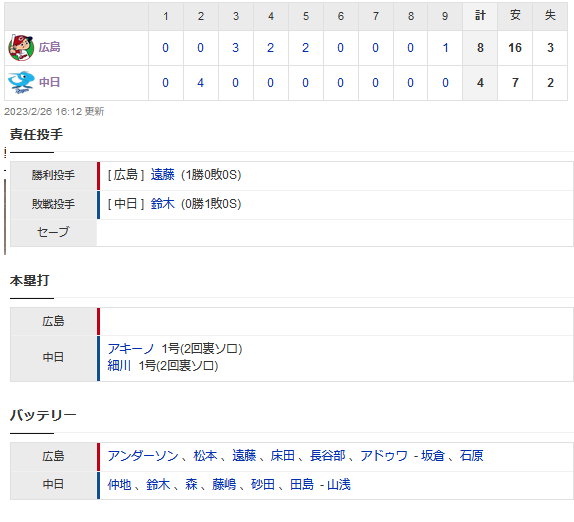
Task: Click the 勝利投手 row label
Action: (53, 175)
